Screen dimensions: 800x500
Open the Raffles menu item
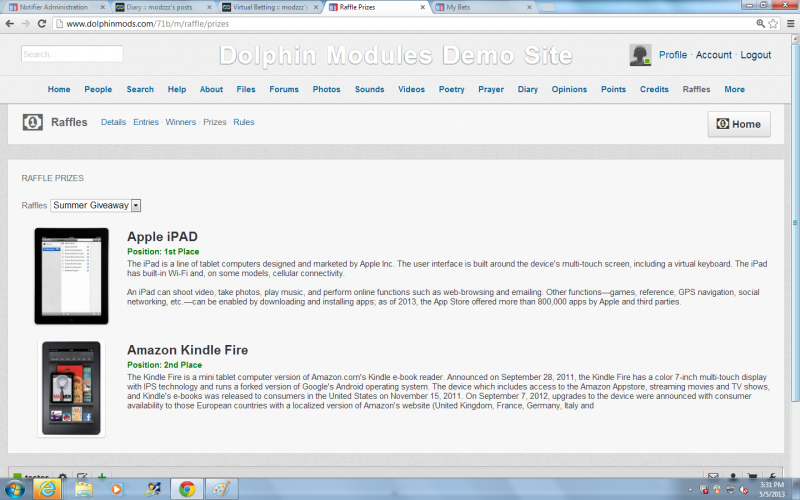(x=696, y=89)
